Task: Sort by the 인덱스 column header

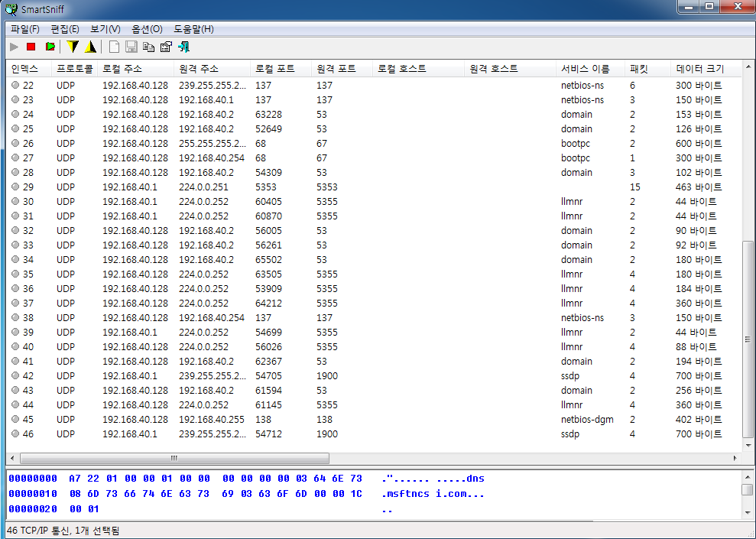Action: click(x=29, y=69)
